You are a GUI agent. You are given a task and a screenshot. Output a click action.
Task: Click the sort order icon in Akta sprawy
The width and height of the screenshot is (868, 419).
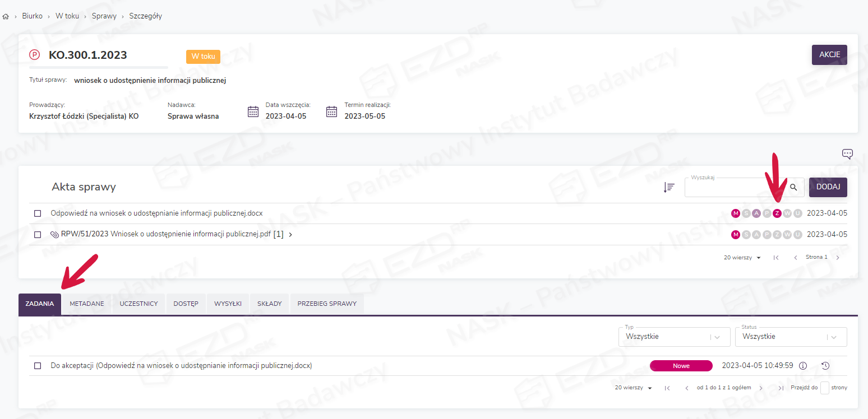coord(668,188)
